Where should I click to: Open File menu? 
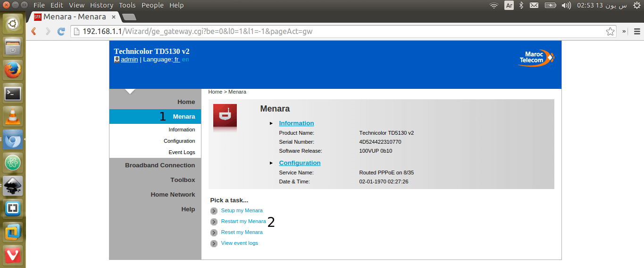39,5
